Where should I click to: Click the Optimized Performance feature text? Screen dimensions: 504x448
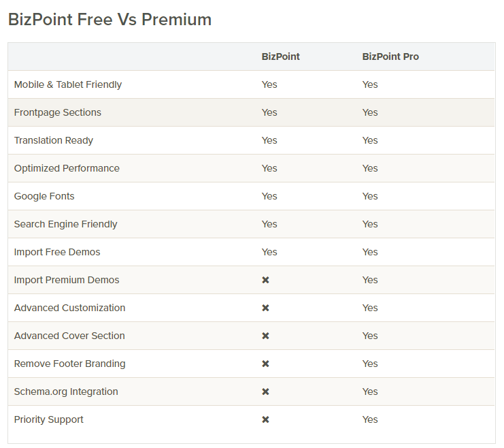tap(67, 168)
